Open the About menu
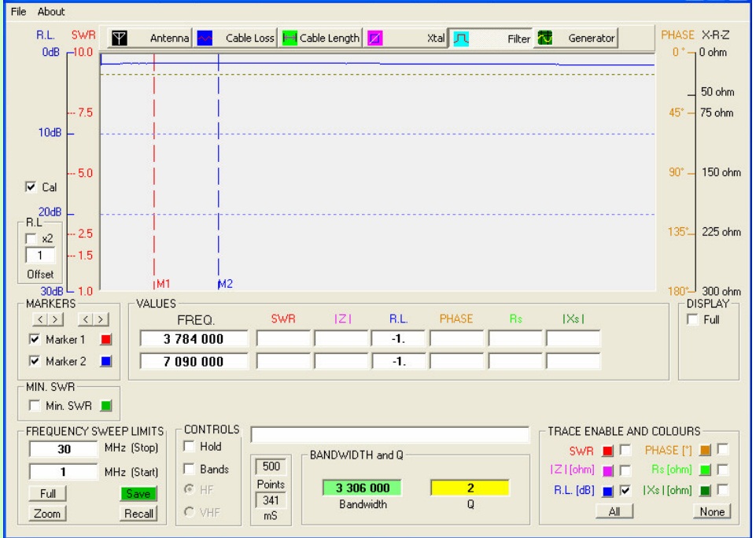 pos(51,12)
